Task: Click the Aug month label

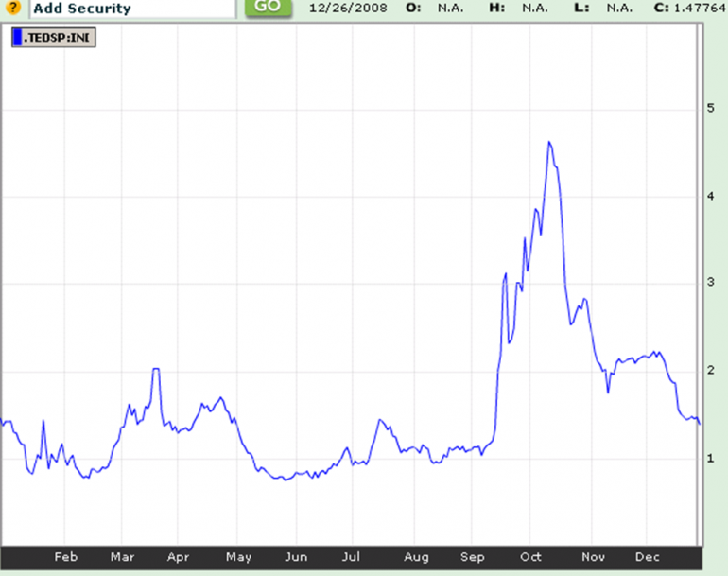Action: [416, 557]
